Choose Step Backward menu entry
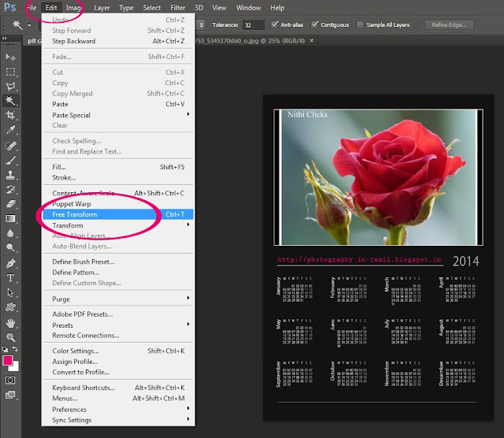This screenshot has height=438, width=504. [x=118, y=41]
